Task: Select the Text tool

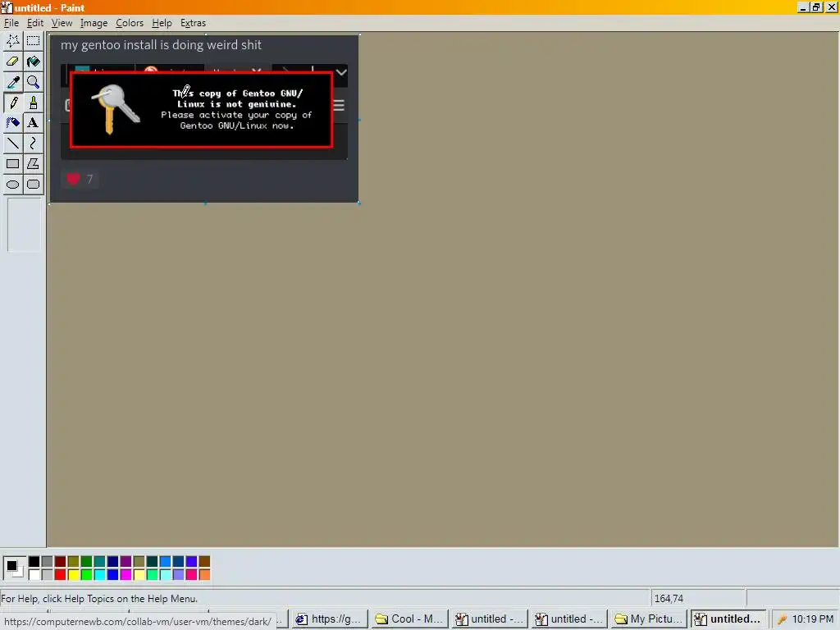Action: pyautogui.click(x=33, y=123)
